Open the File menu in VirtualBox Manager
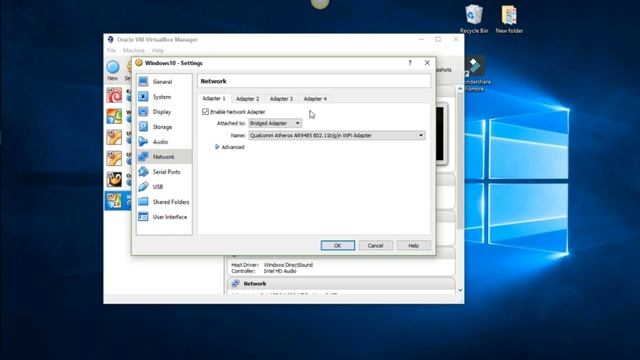 point(111,51)
